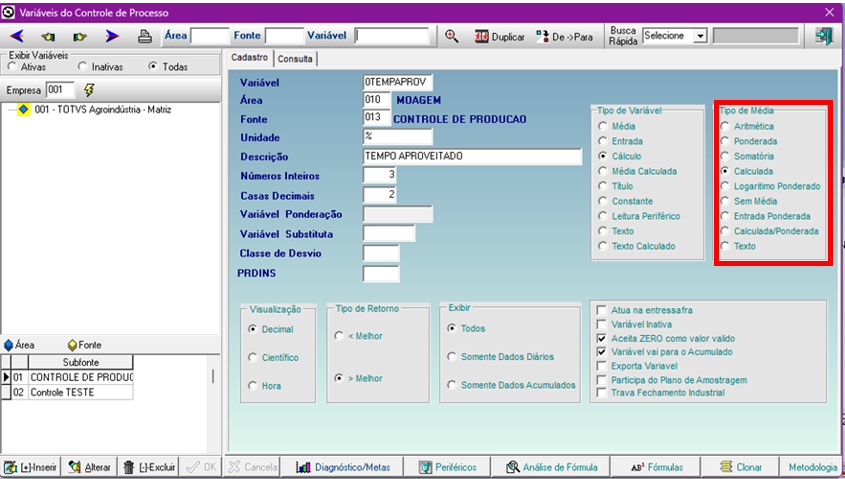Select the '< Melhor' return type
Screen dimensions: 845x479
tap(339, 336)
